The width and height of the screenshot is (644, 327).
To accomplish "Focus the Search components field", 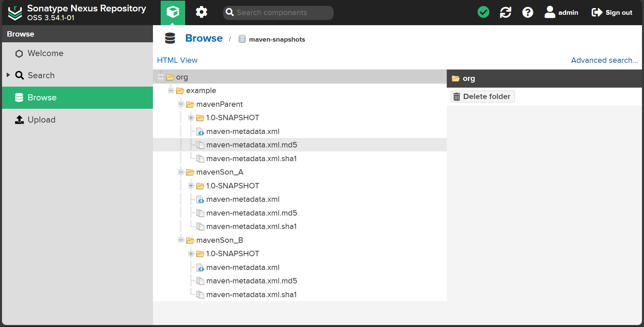I will pos(278,13).
